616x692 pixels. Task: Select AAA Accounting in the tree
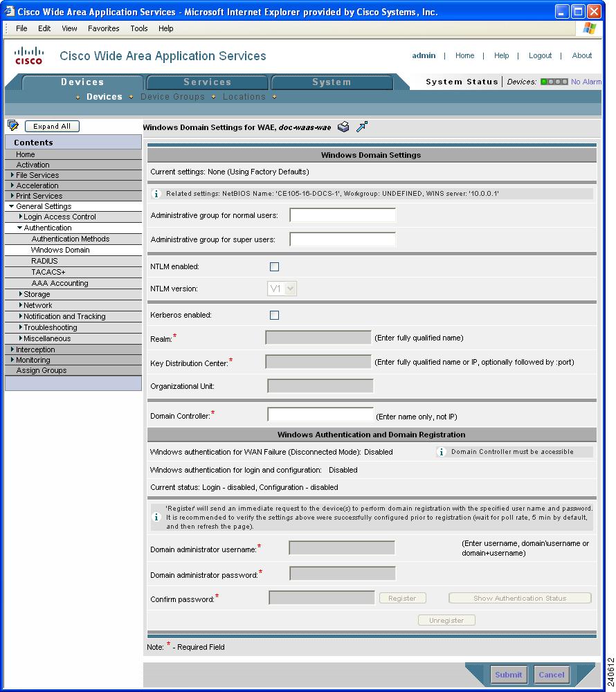coord(60,283)
